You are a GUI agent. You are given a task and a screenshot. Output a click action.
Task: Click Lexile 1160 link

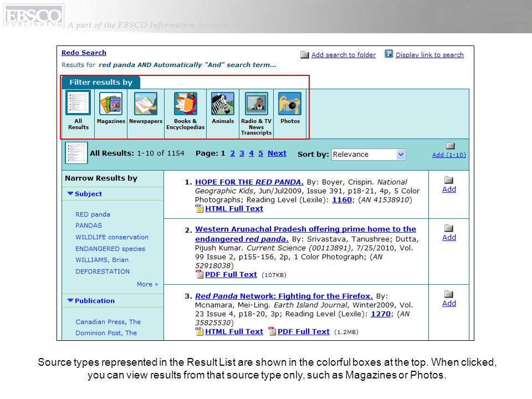point(342,199)
